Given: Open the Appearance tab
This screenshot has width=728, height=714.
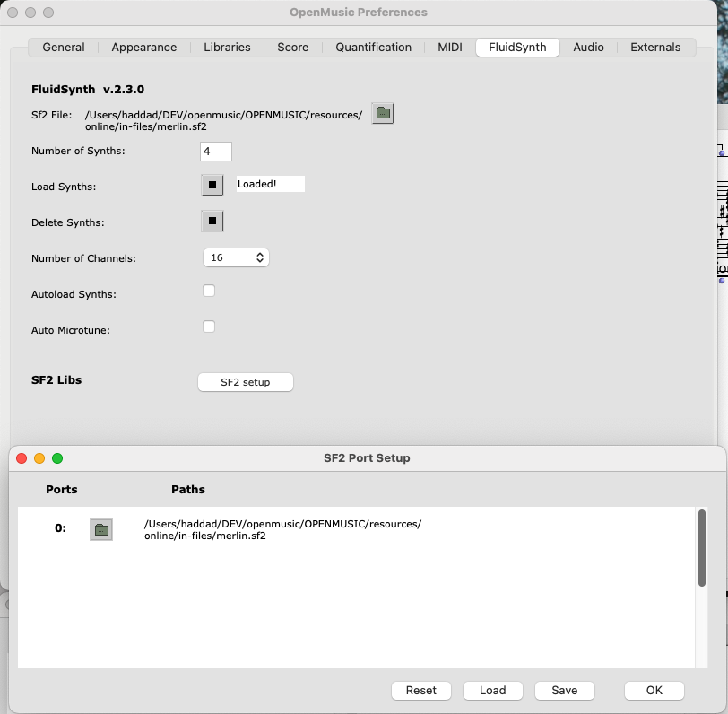Looking at the screenshot, I should 143,48.
